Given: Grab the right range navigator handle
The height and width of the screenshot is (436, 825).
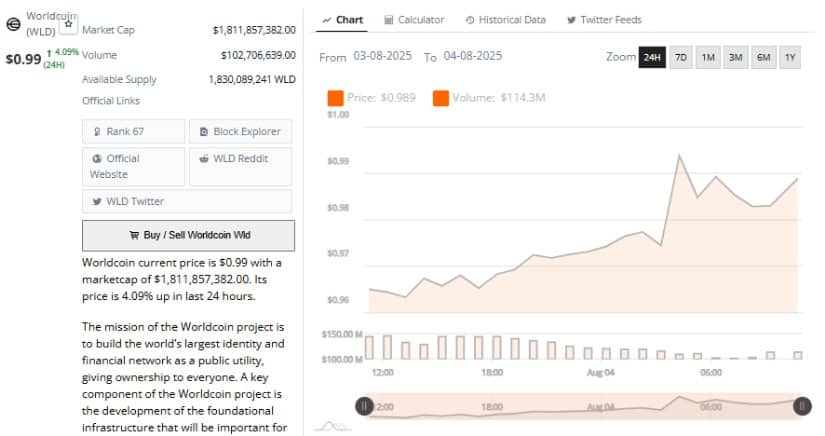Looking at the screenshot, I should click(x=802, y=406).
